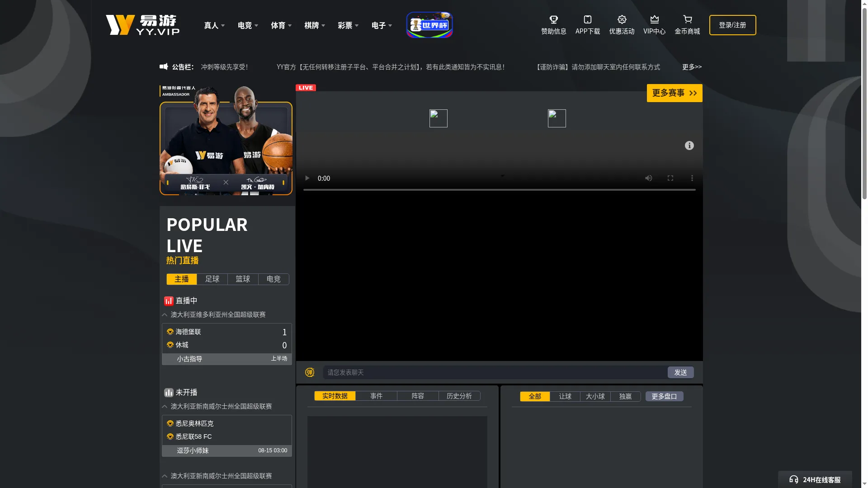The height and width of the screenshot is (488, 868).
Task: Click the 登录/注册 button
Action: click(x=733, y=25)
